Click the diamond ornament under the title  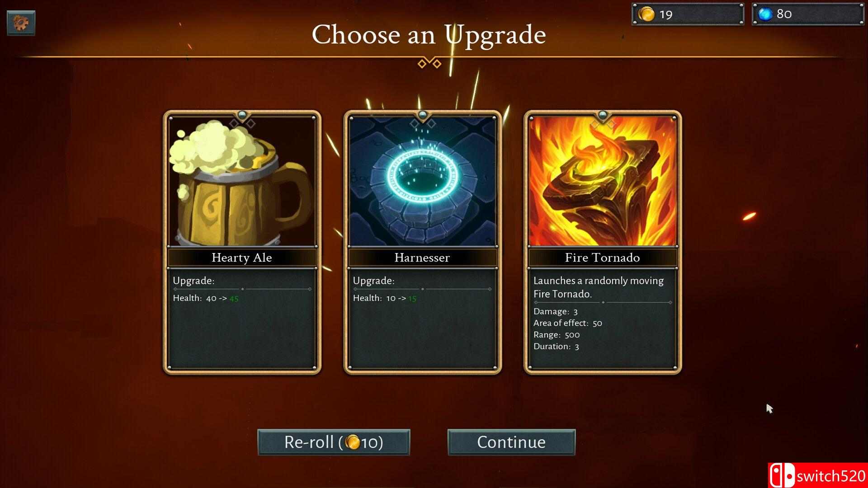coord(429,63)
